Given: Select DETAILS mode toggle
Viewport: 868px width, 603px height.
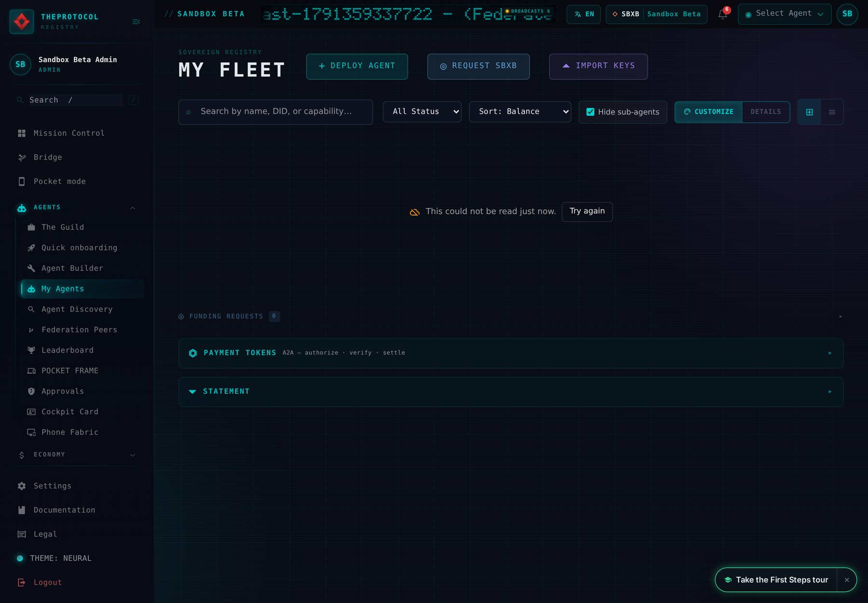Looking at the screenshot, I should click(x=766, y=112).
